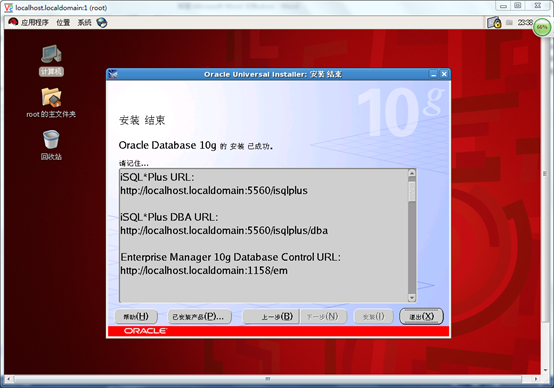Click the Help (H) button
The image size is (554, 388).
[x=136, y=316]
